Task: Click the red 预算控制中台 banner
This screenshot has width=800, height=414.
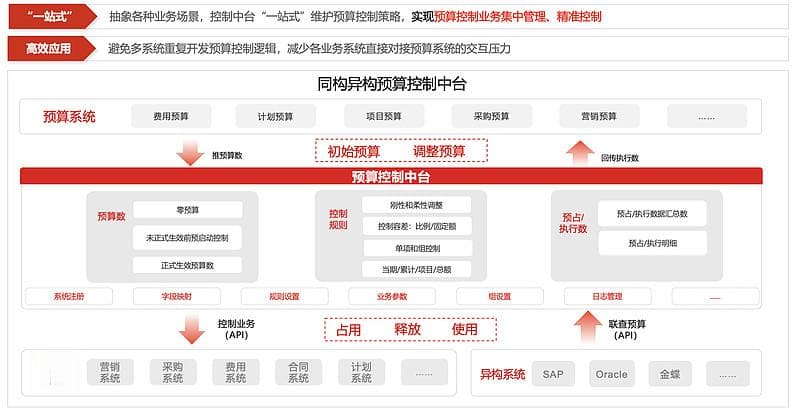Action: click(x=391, y=177)
